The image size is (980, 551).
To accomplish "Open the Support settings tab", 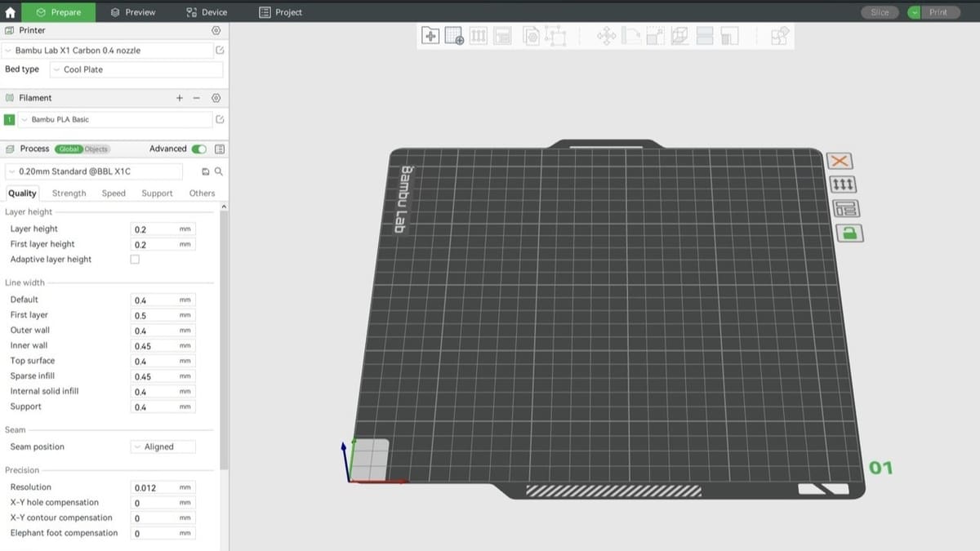I will tap(157, 193).
